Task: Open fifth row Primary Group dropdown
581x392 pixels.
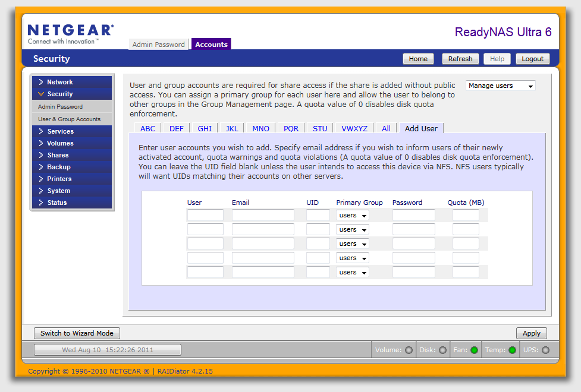Action: click(353, 273)
